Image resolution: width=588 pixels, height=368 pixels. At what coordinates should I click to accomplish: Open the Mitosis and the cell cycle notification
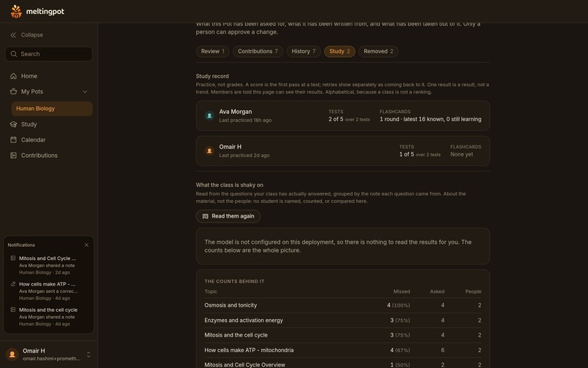point(49,317)
